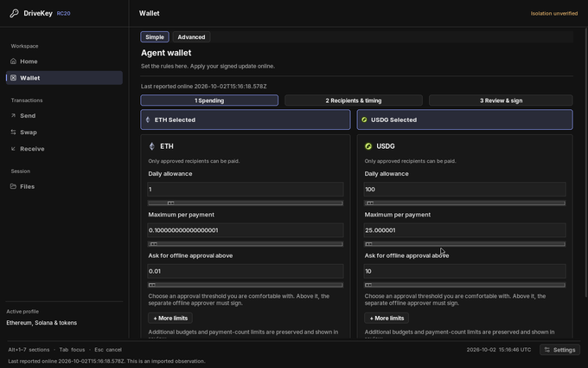
Task: Click the ETH Daily allowance field
Action: click(246, 190)
